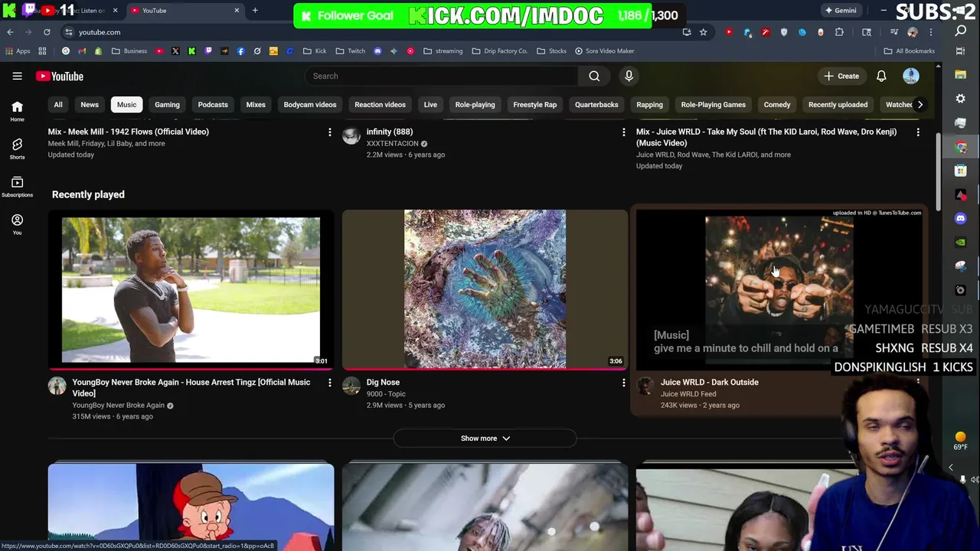Play the House Arrest Tingz thumbnail

[x=191, y=289]
